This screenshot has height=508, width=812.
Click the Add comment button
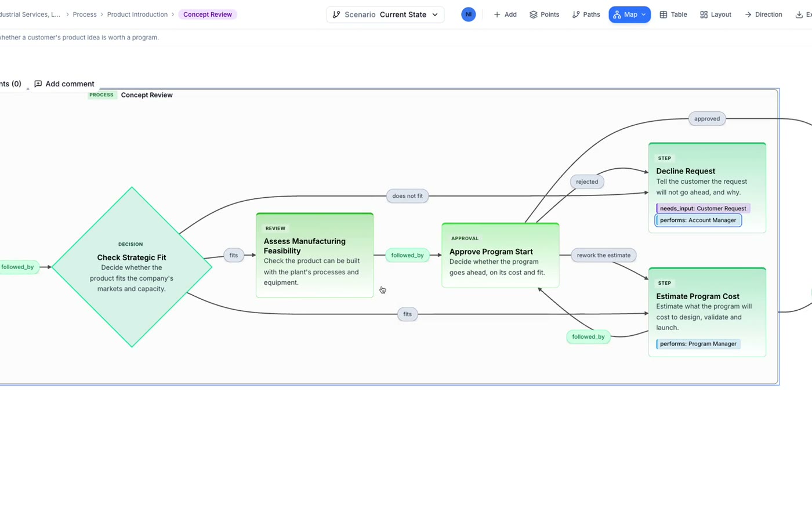click(x=64, y=84)
